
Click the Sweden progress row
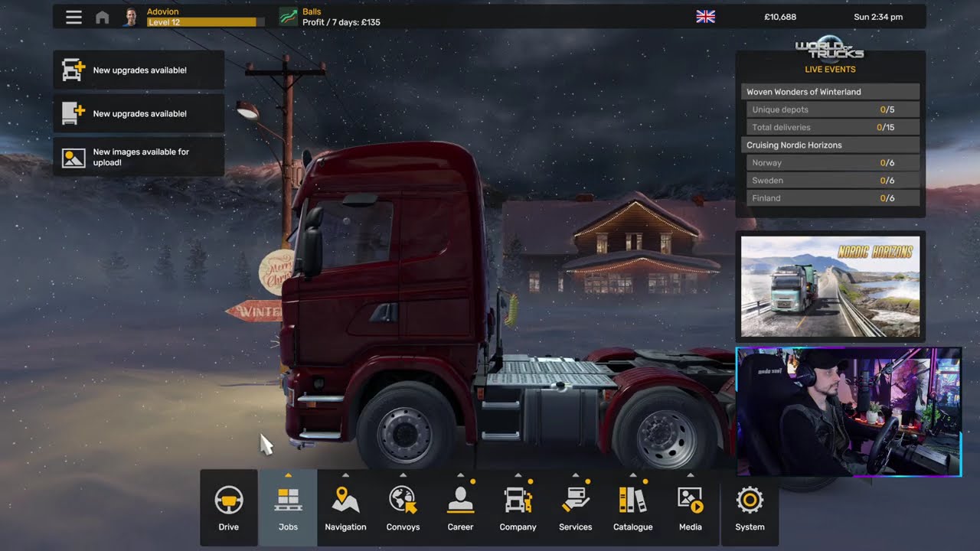[833, 181]
